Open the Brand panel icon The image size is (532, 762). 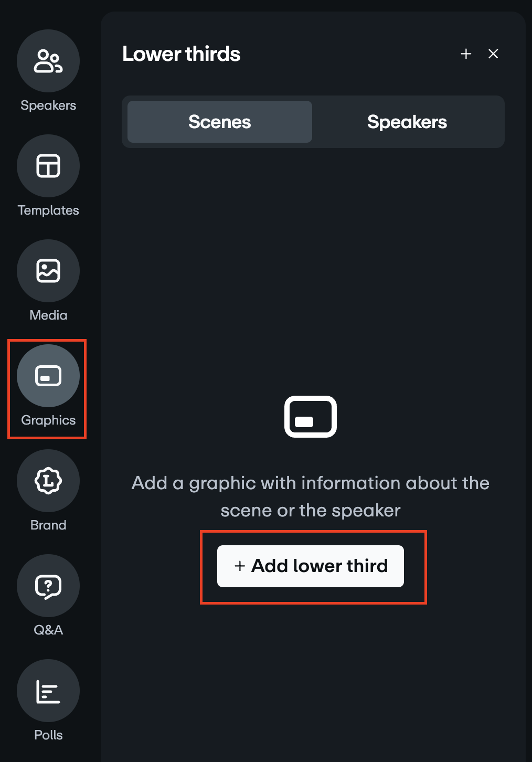[48, 481]
